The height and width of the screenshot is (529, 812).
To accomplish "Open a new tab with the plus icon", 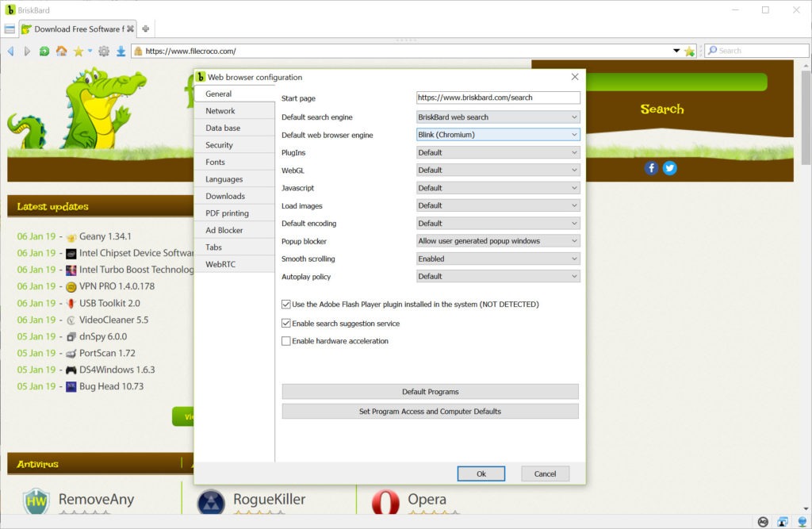I will 145,29.
